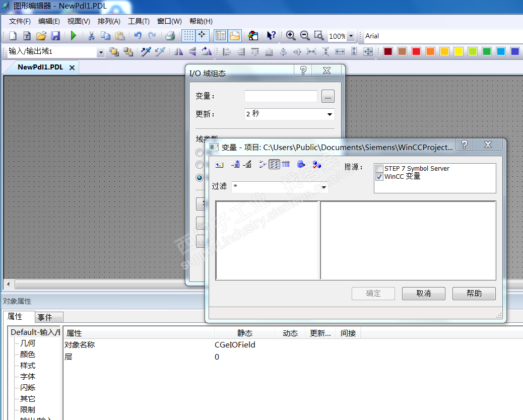Open the 视图(V) menu

pos(79,21)
